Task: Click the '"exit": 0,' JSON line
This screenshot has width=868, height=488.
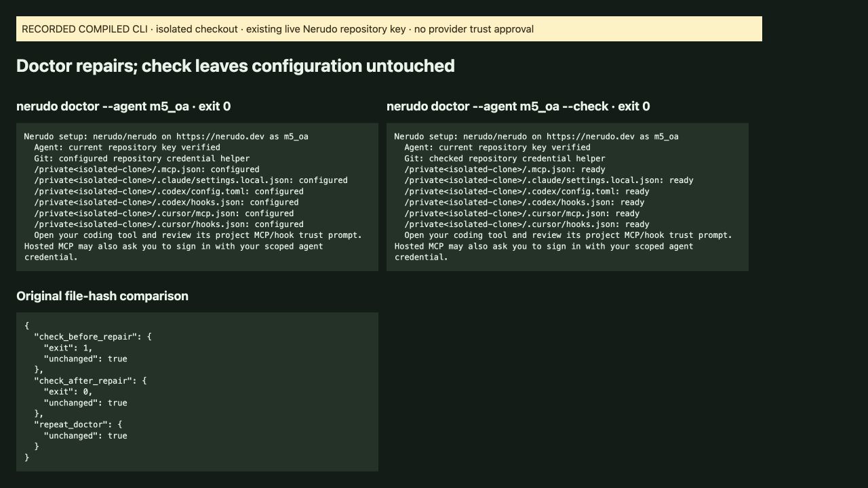Action: pyautogui.click(x=68, y=392)
